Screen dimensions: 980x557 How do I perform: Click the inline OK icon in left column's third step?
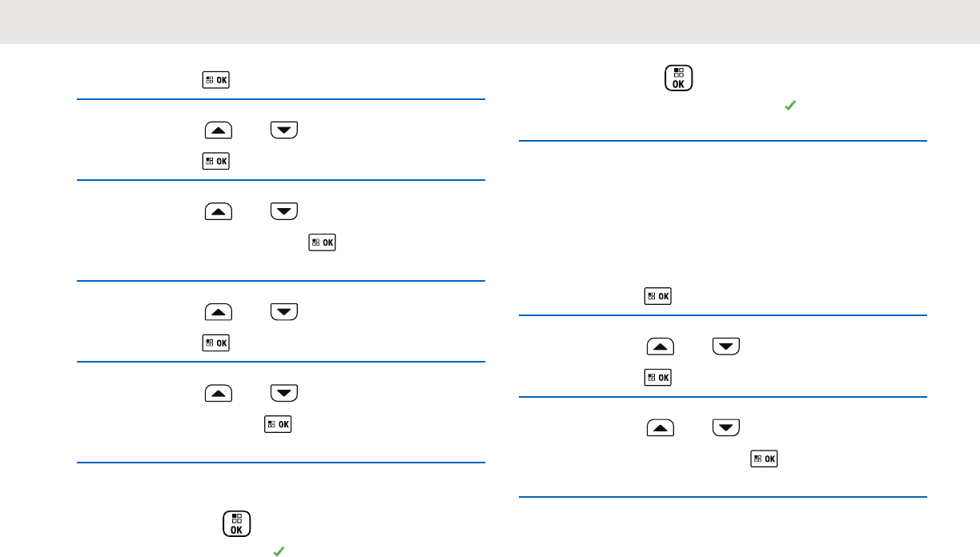(x=323, y=242)
